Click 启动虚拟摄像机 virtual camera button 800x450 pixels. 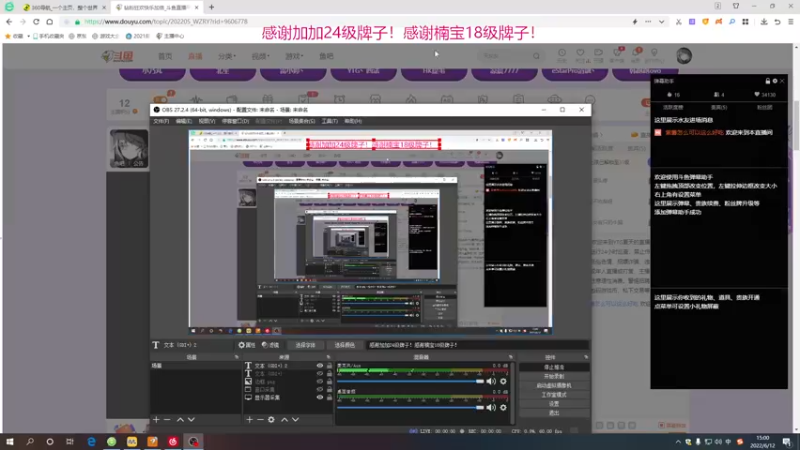tap(554, 386)
